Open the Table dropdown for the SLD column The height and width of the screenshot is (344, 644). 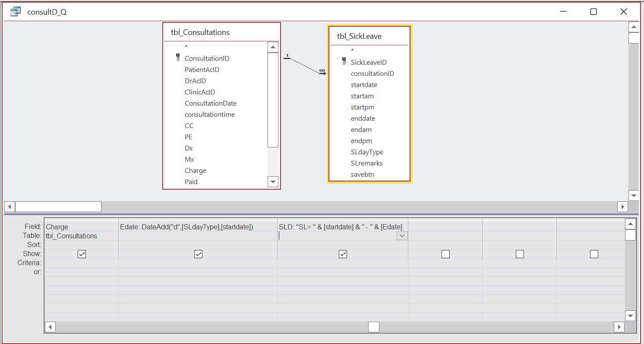pyautogui.click(x=402, y=236)
